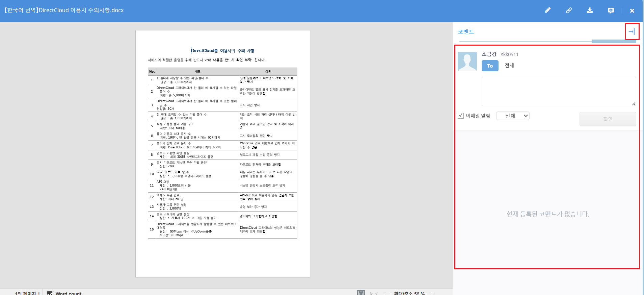Screen dimensions: 644x295
Task: Open the 전체 email notification dropdown
Action: tap(513, 116)
